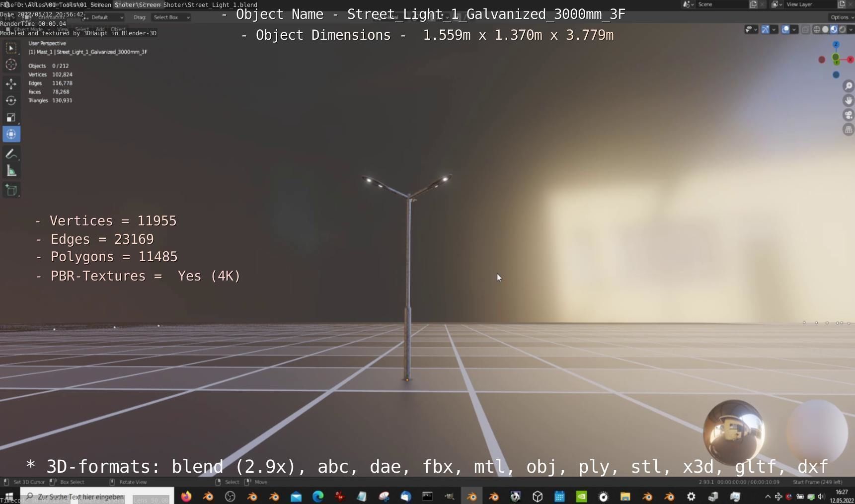The width and height of the screenshot is (855, 504).
Task: Show hidden system tray icons arrow
Action: [x=768, y=497]
